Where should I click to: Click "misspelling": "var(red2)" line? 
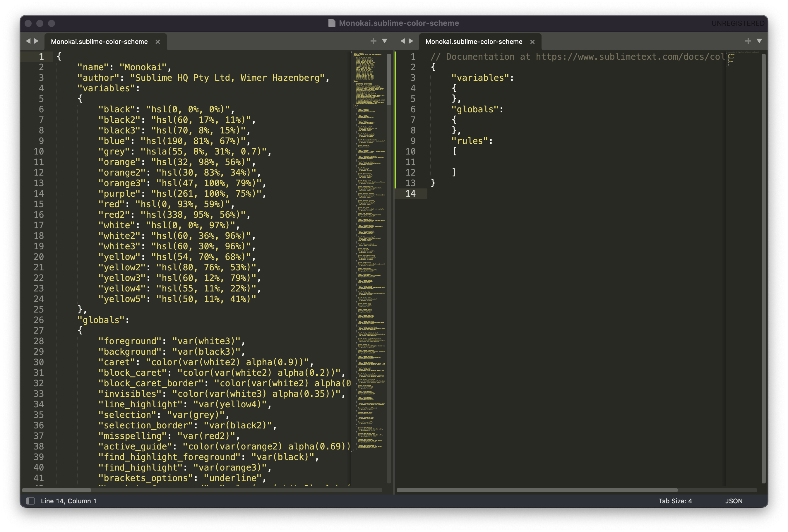point(169,436)
